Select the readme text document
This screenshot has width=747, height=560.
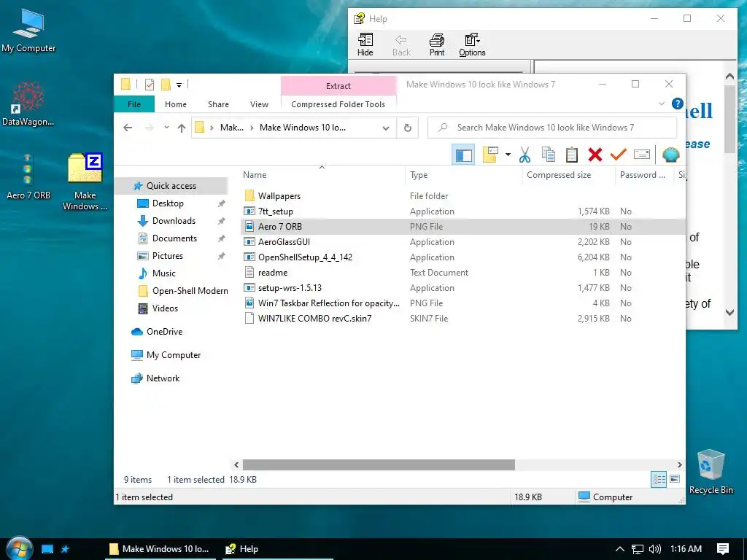click(x=273, y=273)
